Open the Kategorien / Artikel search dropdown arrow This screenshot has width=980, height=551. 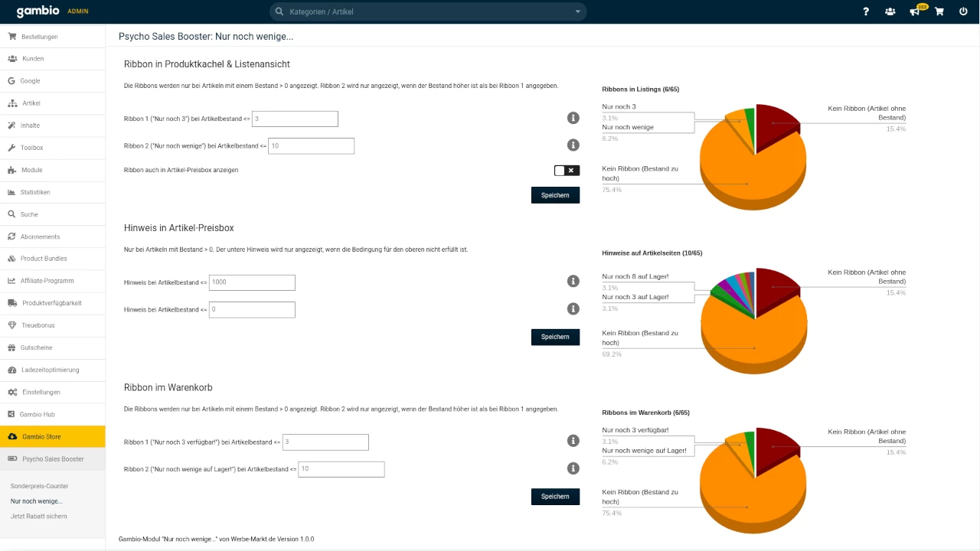click(x=577, y=11)
